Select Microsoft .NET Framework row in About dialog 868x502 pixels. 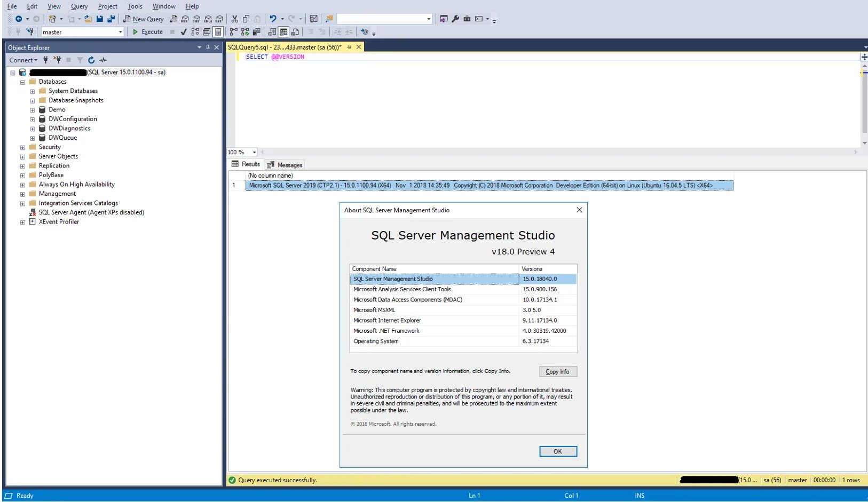(x=463, y=331)
